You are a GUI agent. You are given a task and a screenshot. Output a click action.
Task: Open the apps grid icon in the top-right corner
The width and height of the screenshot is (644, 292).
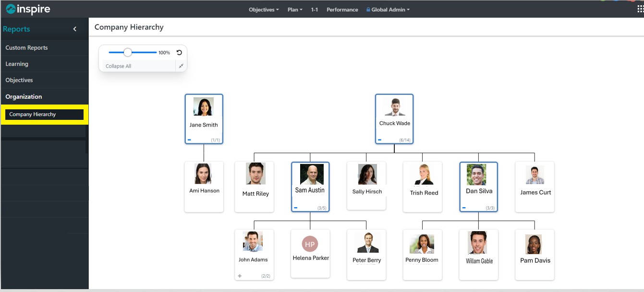640,8
